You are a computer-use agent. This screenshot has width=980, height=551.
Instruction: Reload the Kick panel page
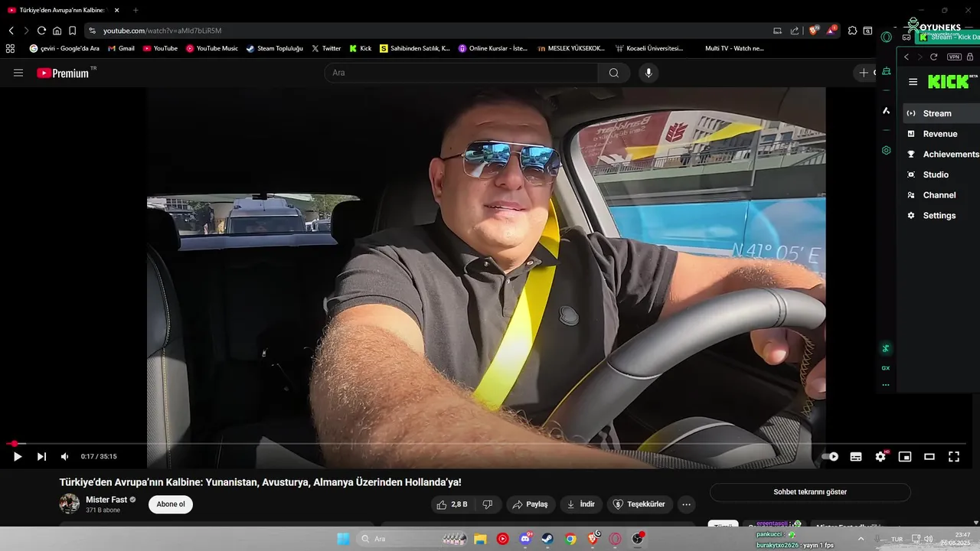click(x=933, y=57)
